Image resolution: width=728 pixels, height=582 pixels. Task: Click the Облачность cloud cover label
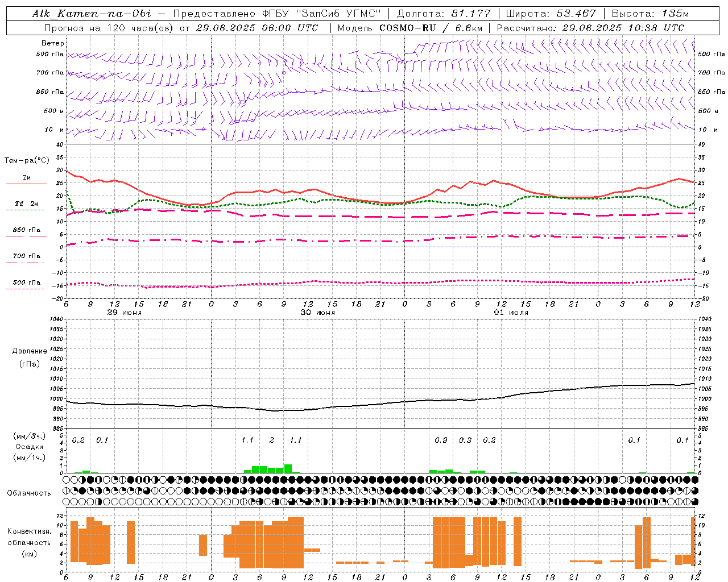[x=29, y=493]
